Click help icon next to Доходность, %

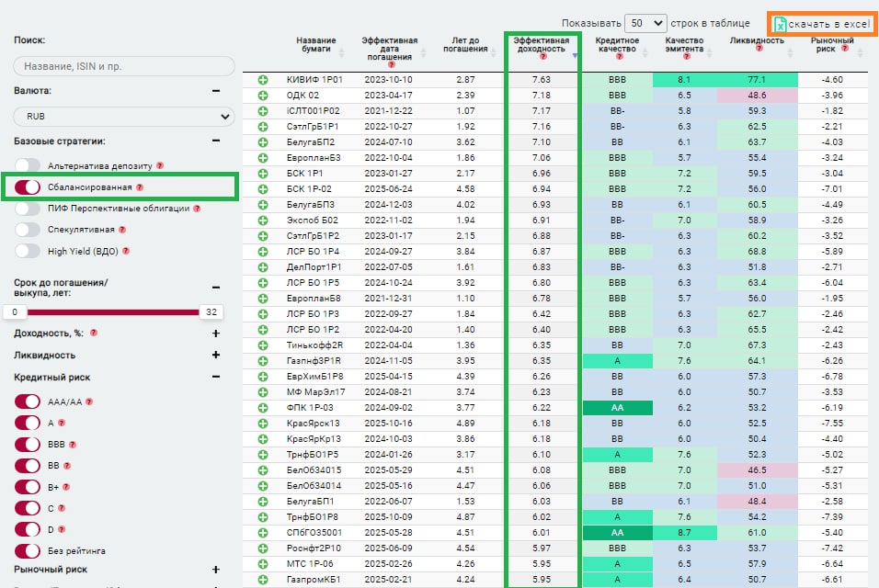tap(94, 333)
